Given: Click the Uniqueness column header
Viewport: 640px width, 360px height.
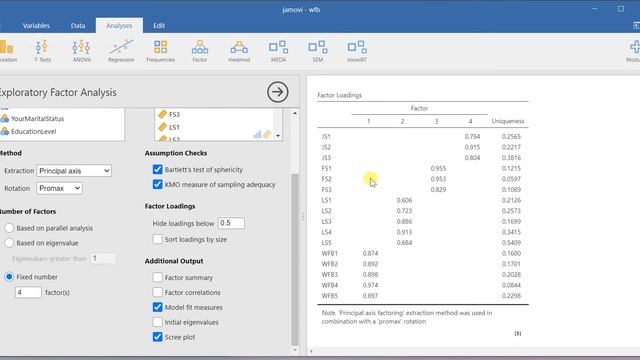Looking at the screenshot, I should [x=508, y=121].
